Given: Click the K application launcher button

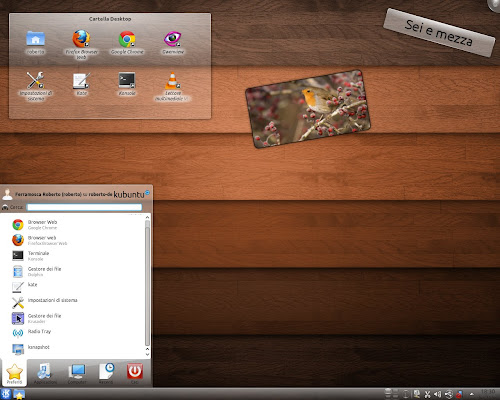Looking at the screenshot, I should point(6,394).
